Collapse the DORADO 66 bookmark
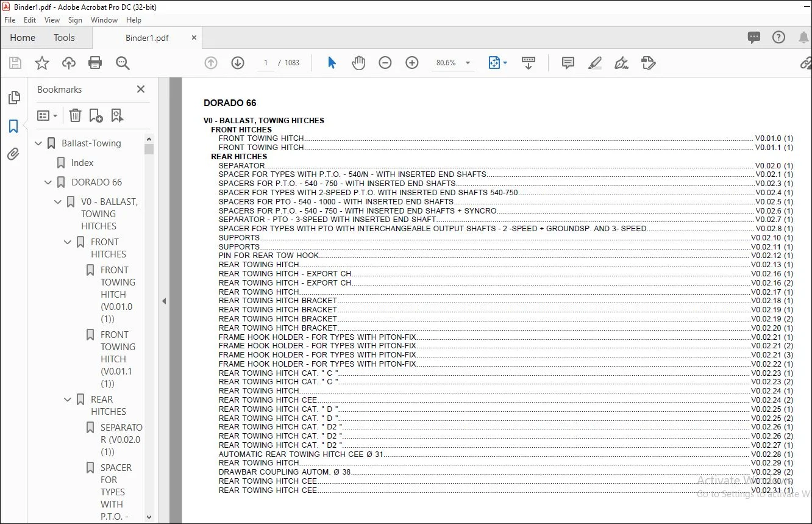 point(49,182)
